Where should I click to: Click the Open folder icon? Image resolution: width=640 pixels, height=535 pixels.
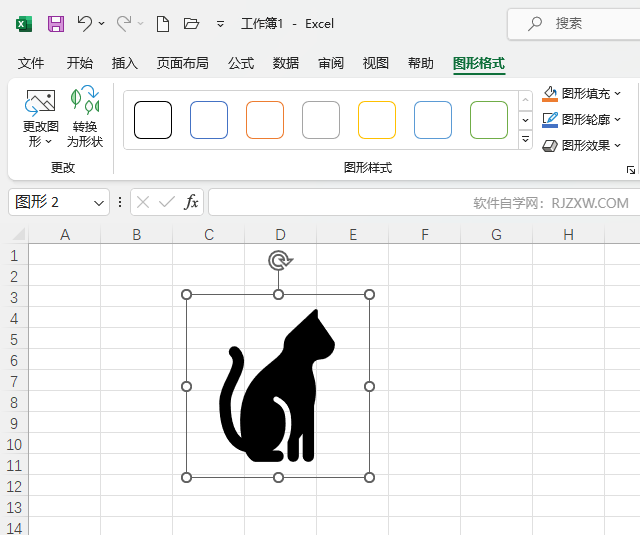(192, 23)
